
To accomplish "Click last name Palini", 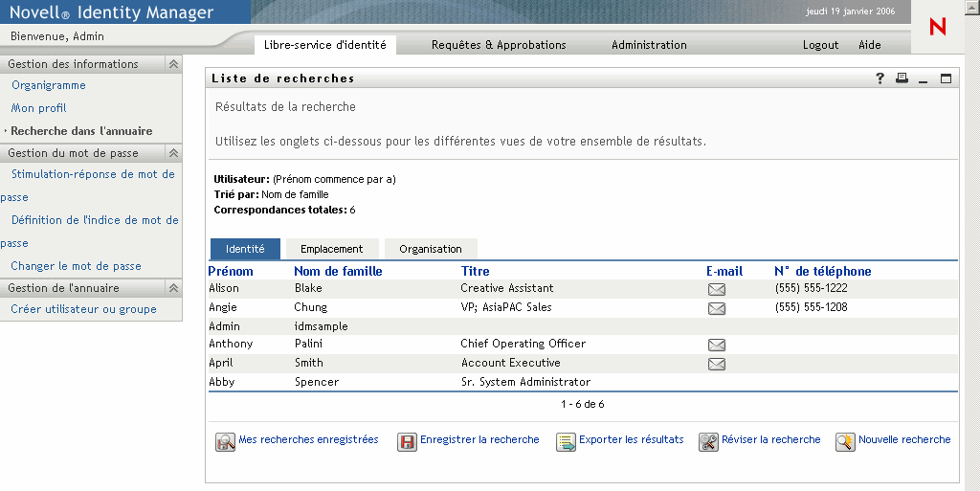I will [x=309, y=344].
